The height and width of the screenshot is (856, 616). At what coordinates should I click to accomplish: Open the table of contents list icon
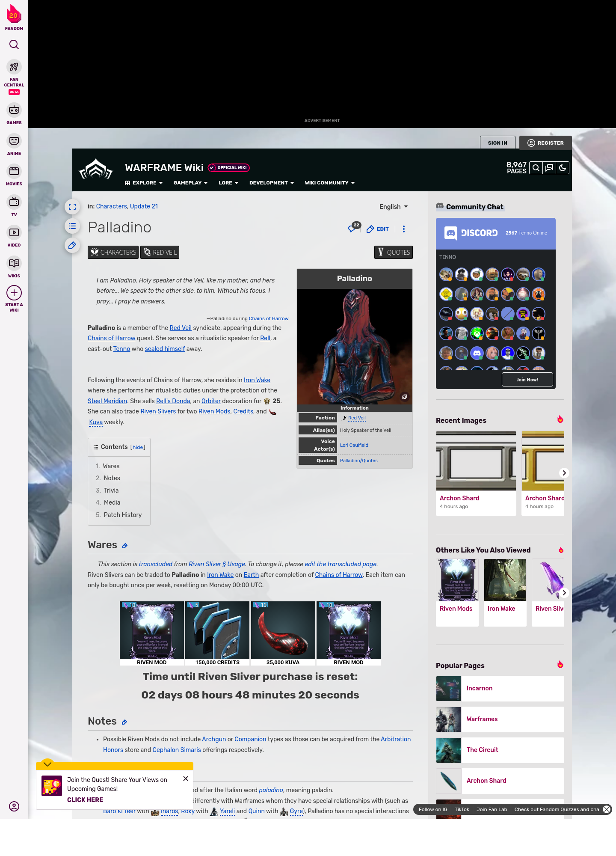pyautogui.click(x=72, y=226)
